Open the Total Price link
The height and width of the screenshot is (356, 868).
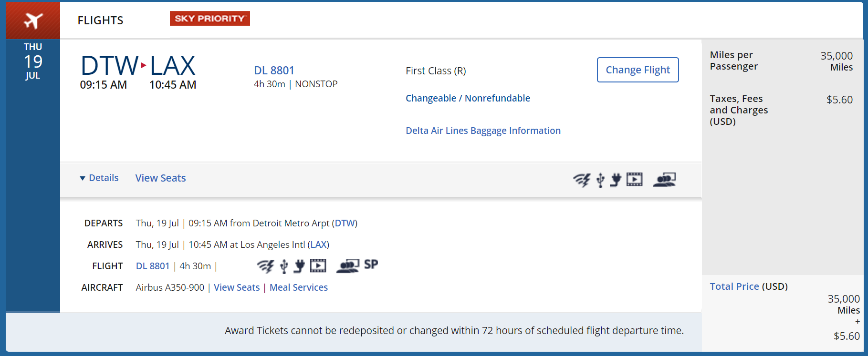pyautogui.click(x=734, y=286)
